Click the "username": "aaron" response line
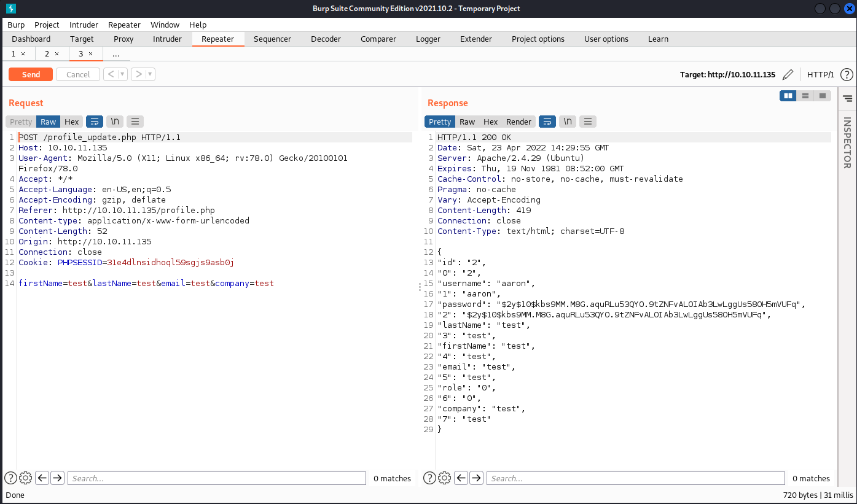 coord(487,283)
